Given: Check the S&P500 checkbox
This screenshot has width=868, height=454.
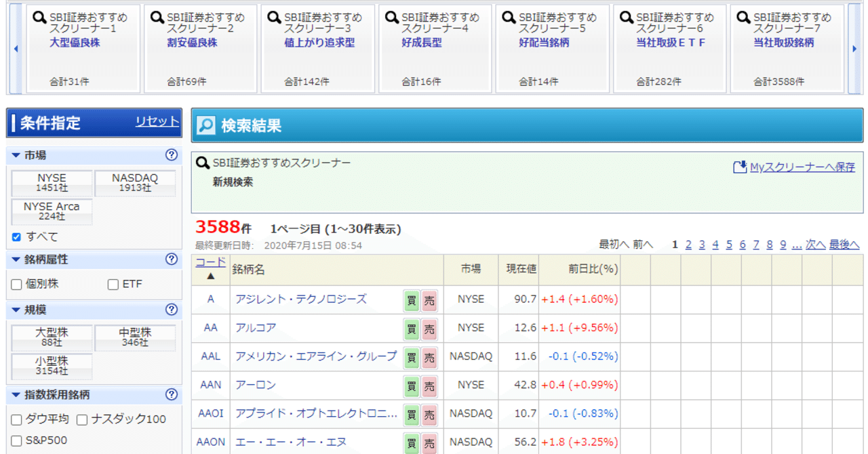Looking at the screenshot, I should (17, 441).
